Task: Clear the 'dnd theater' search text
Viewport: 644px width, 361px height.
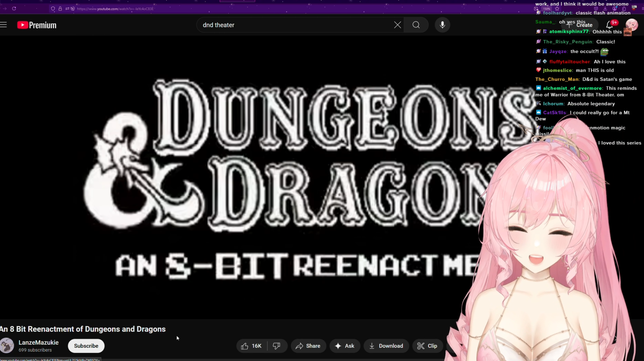Action: [x=397, y=25]
